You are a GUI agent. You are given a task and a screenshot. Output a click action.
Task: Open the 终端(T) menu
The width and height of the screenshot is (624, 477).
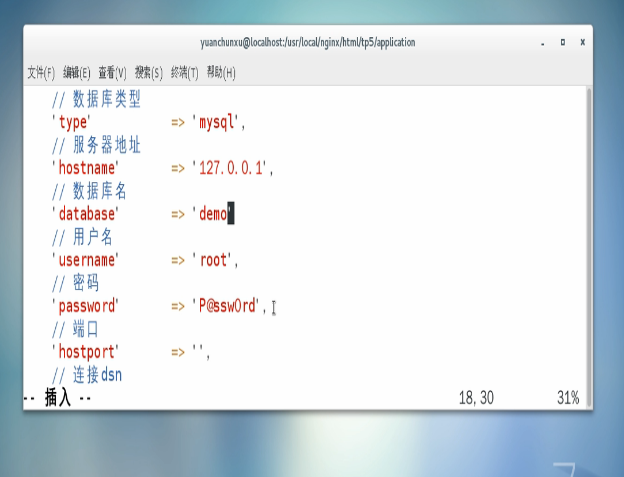[x=185, y=73]
